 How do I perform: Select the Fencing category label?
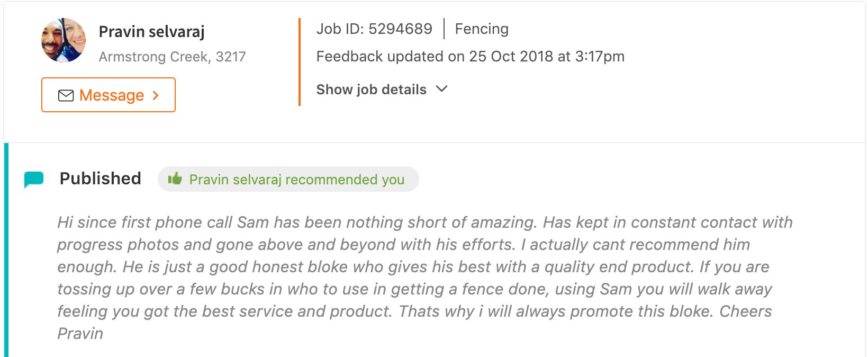pos(482,29)
